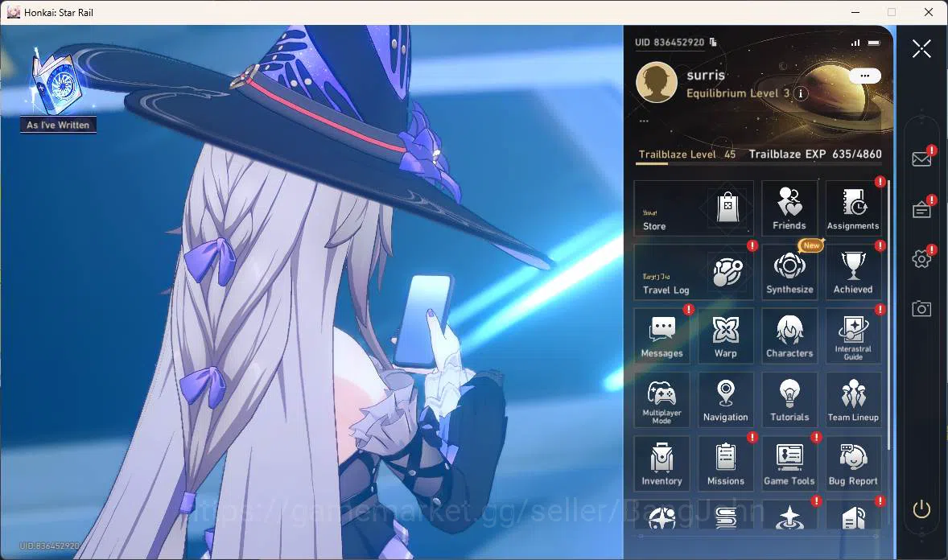The width and height of the screenshot is (948, 560).
Task: Click the phone menu vertical scrollbar
Action: (888, 314)
